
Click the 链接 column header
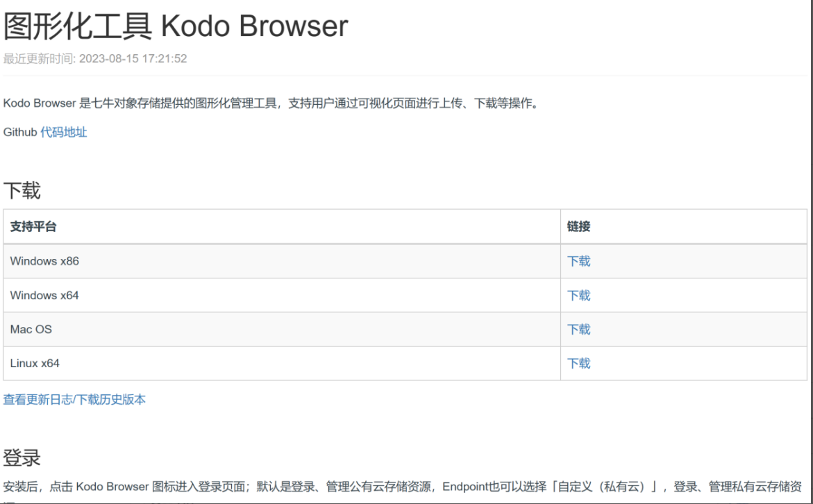pyautogui.click(x=578, y=226)
